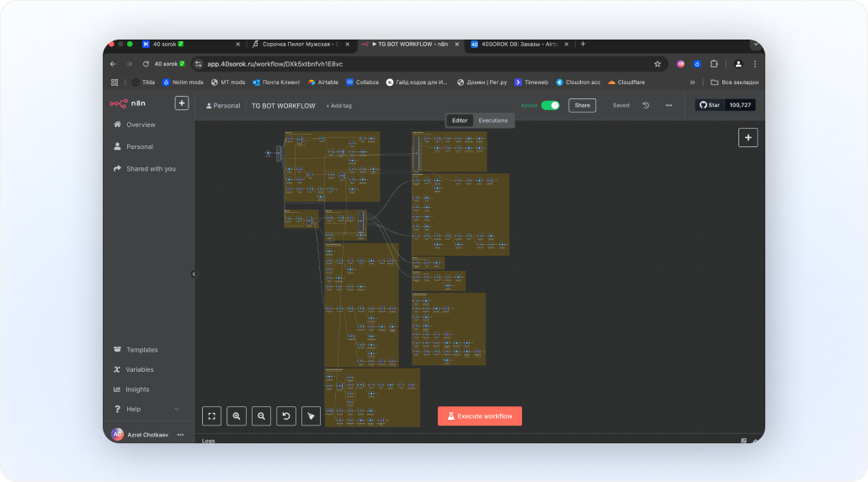
Task: Toggle the Active workflow switch
Action: [x=551, y=105]
